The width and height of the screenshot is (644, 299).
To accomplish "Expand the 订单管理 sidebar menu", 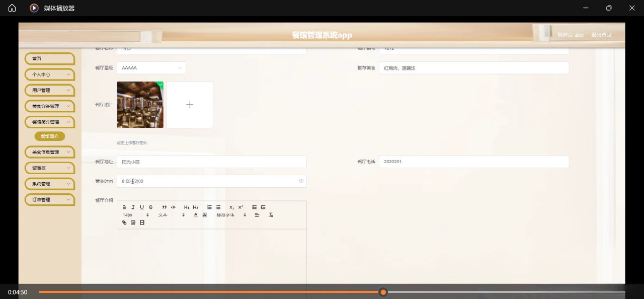I will click(x=50, y=200).
